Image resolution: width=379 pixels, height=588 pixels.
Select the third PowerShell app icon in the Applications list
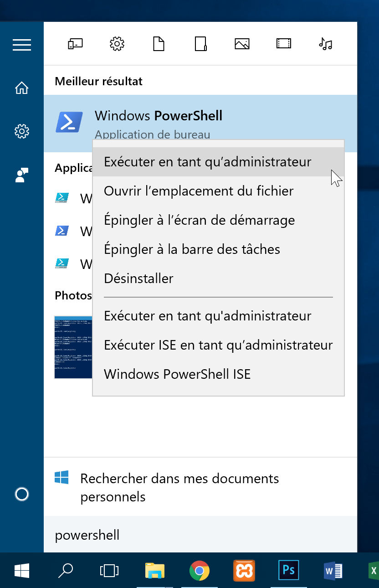click(62, 263)
